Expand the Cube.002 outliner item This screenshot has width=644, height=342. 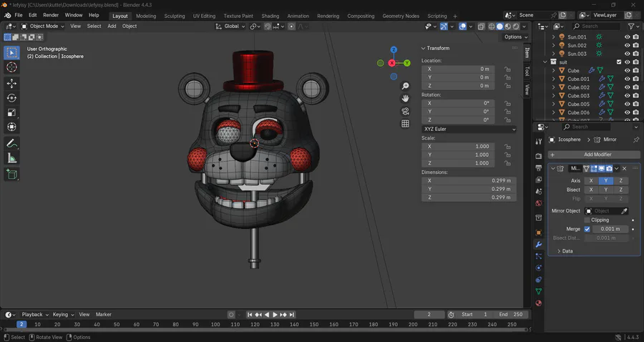pyautogui.click(x=554, y=87)
